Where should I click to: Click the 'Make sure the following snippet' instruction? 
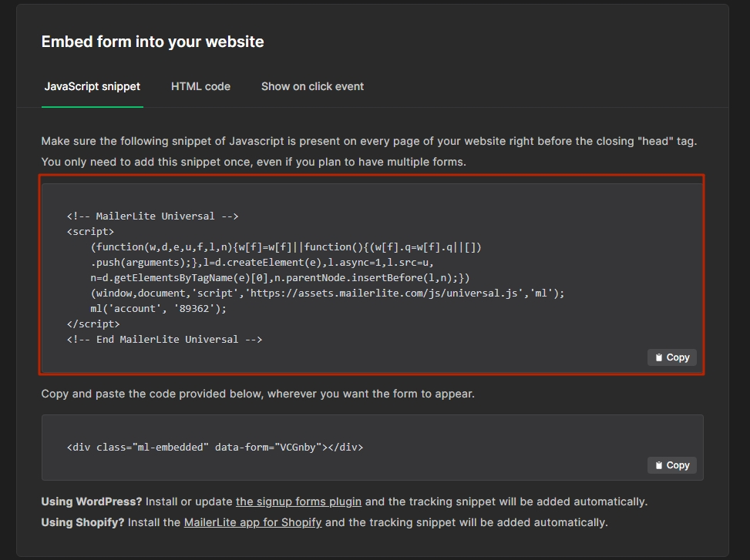[368, 142]
